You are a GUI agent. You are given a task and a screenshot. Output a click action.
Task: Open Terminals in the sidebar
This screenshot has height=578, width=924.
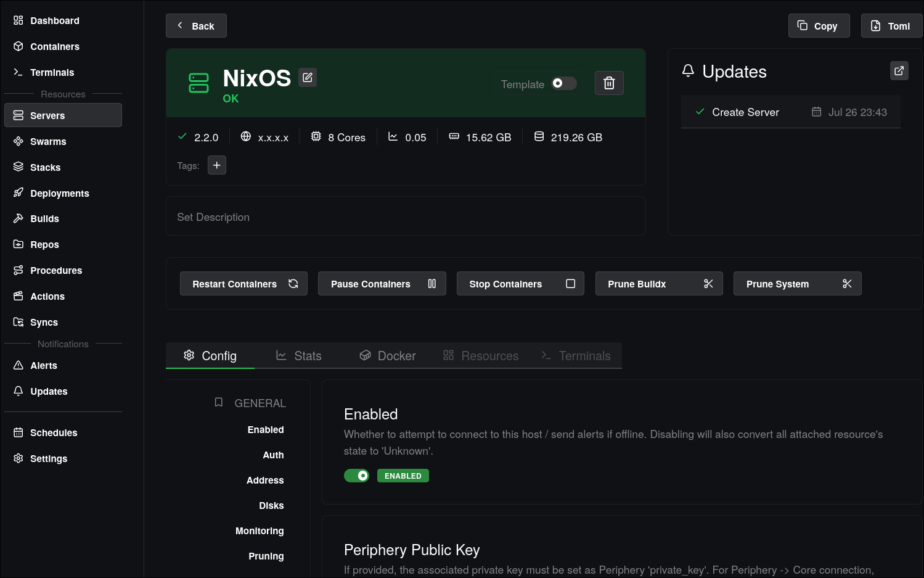pos(63,72)
